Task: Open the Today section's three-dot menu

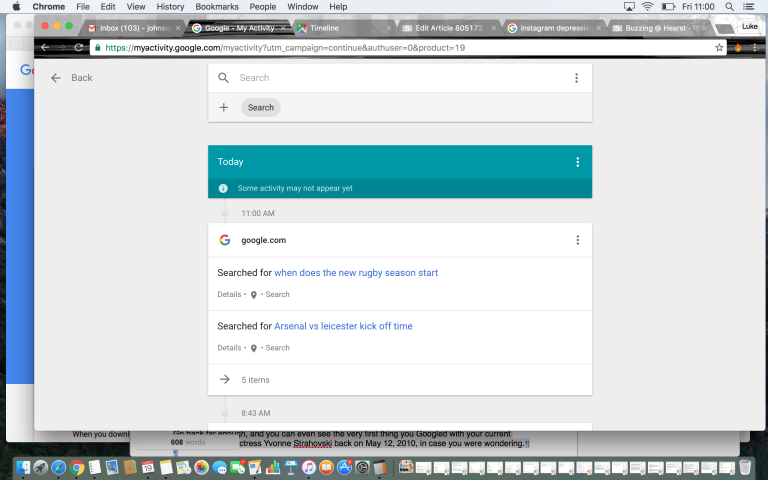Action: click(577, 162)
